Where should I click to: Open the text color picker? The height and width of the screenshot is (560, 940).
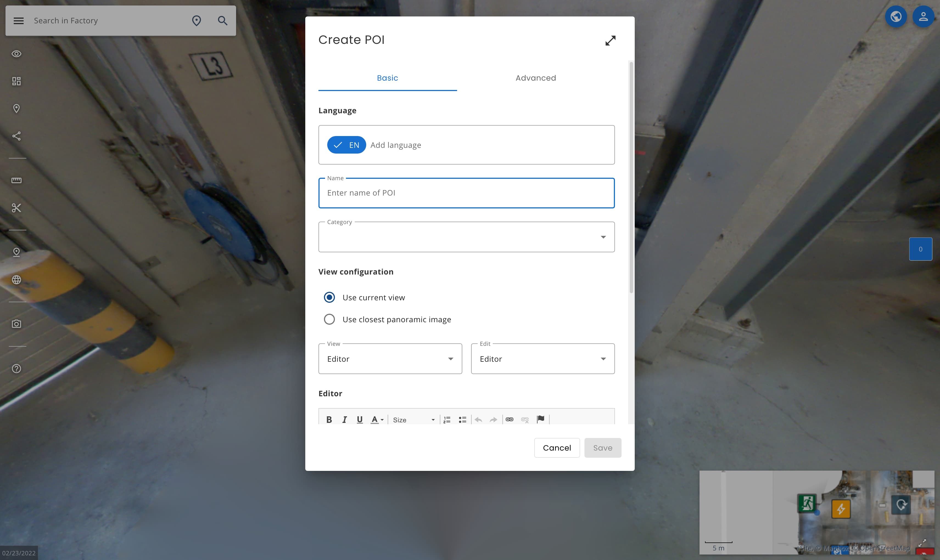[377, 419]
